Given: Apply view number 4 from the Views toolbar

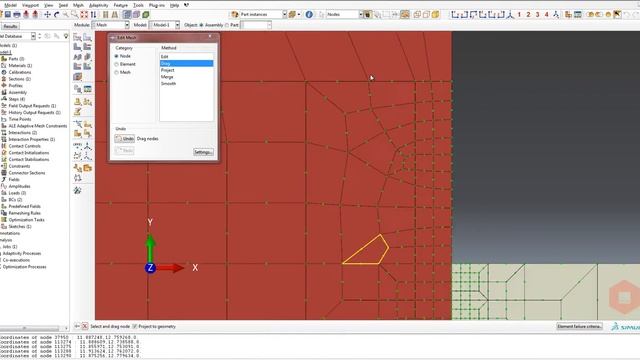Looking at the screenshot, I should (547, 15).
